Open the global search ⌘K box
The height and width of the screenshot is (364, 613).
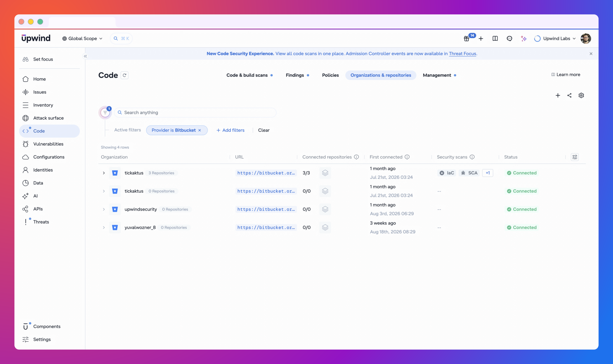pos(121,39)
